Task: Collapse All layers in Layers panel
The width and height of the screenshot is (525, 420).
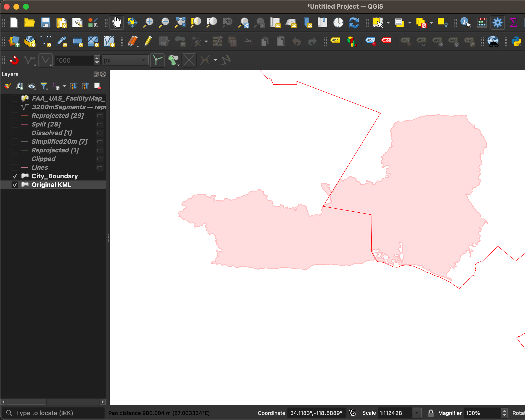Action: coord(85,86)
